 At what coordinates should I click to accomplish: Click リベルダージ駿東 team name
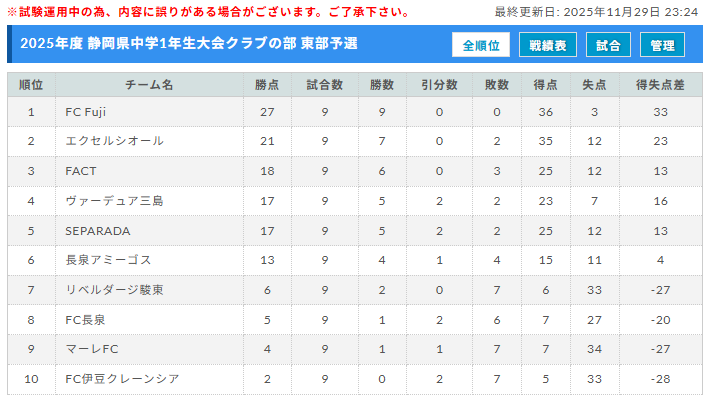pos(114,290)
